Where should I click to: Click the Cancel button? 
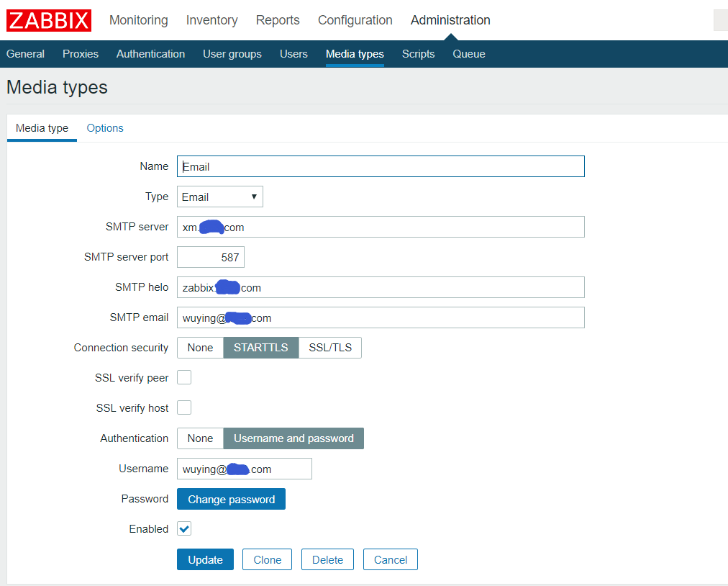tap(391, 559)
